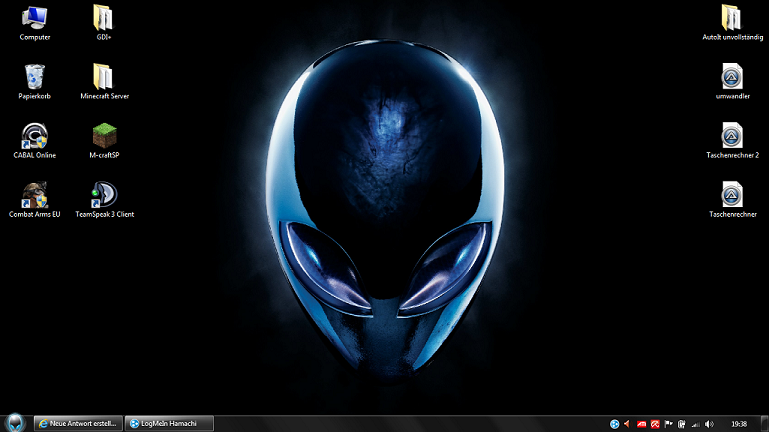
Task: Launch Combat Arms EU shortcut
Action: 35,194
